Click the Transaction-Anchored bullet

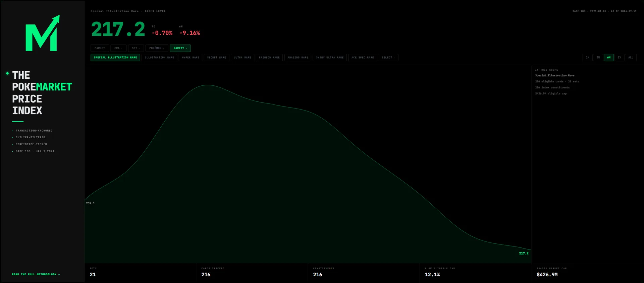point(34,131)
